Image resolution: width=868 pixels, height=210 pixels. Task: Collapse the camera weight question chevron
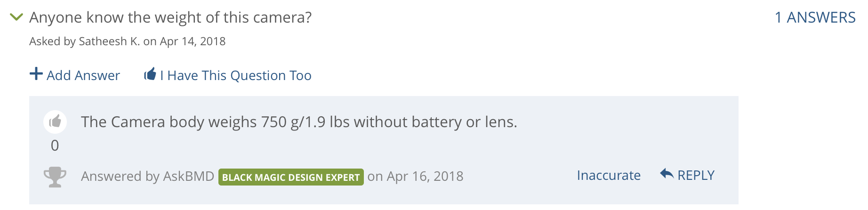(16, 17)
